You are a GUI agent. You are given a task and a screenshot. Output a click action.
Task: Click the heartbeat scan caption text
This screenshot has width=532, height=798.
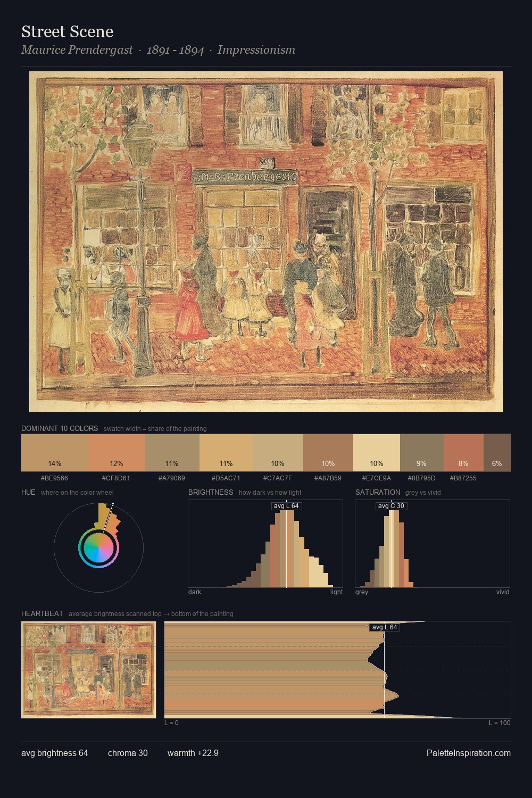point(151,614)
